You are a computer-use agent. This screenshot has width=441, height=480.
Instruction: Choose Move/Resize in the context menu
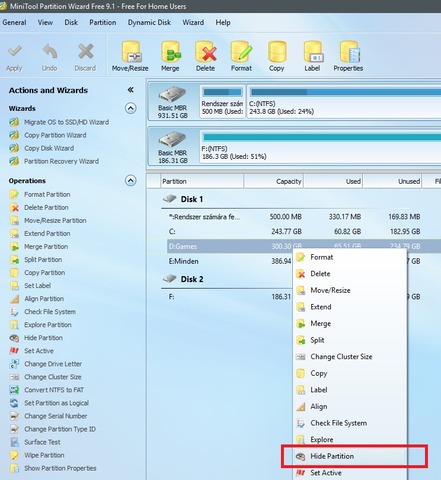tap(350, 290)
